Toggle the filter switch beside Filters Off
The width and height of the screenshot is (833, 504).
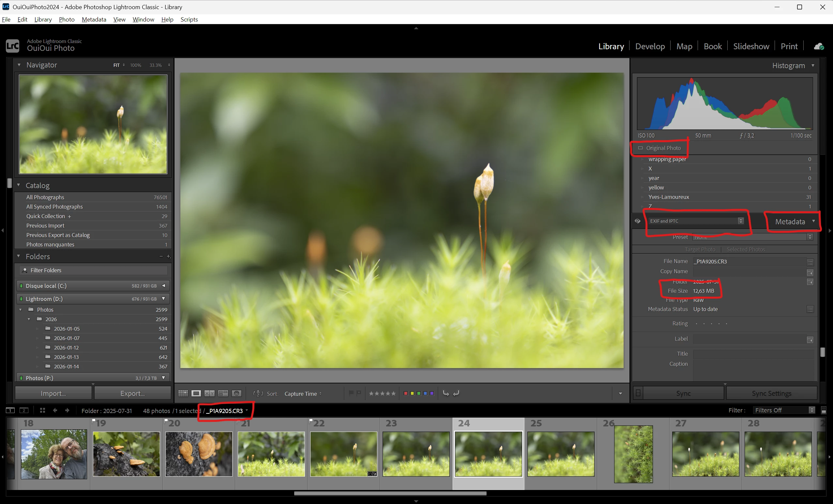824,410
